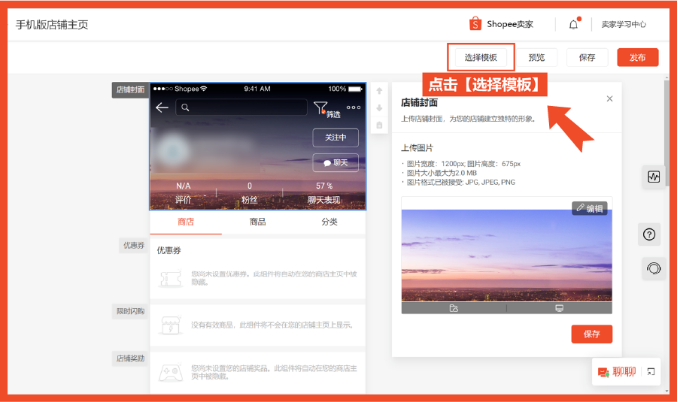Click the trash delete icon beside preview
678x402 pixels.
[x=378, y=125]
